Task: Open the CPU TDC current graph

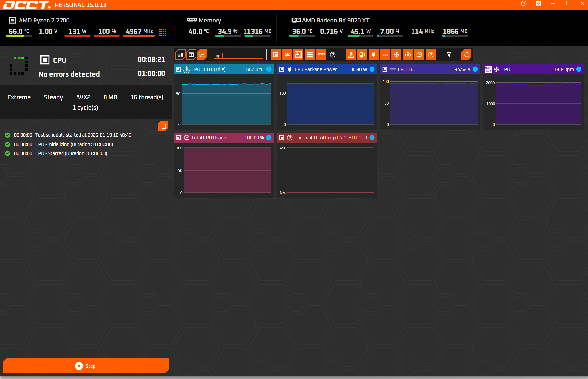Action: click(430, 102)
